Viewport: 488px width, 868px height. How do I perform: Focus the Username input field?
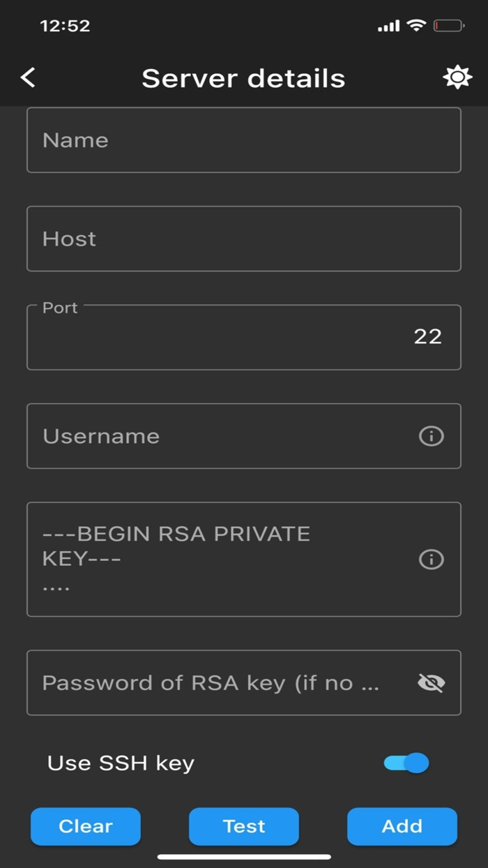[x=209, y=436]
